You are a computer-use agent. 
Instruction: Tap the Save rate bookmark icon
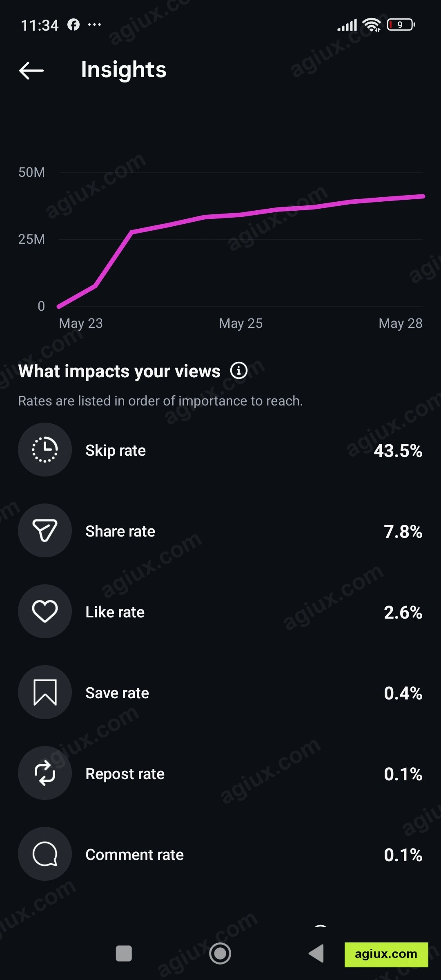tap(45, 692)
